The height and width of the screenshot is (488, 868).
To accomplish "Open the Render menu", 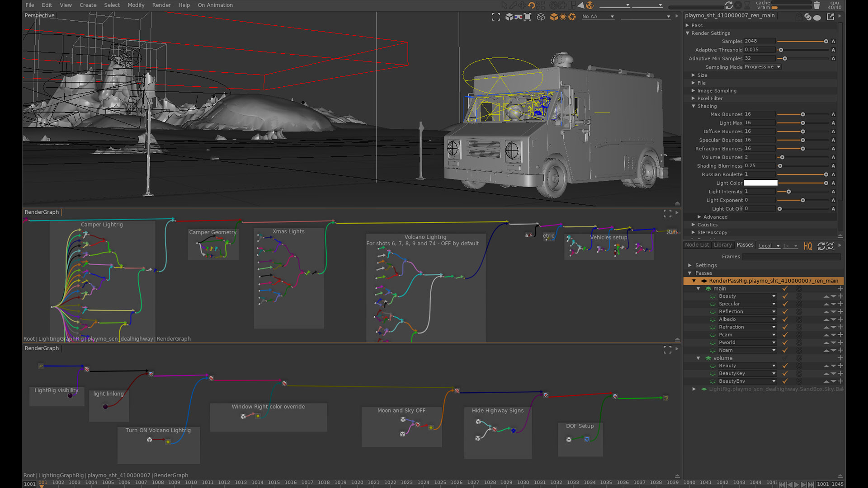I will click(x=161, y=5).
